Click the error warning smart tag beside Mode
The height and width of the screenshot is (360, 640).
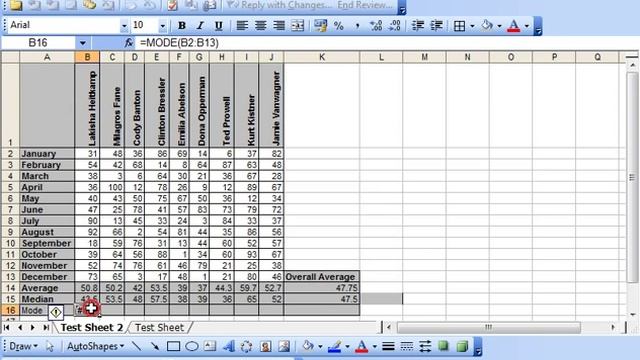coord(56,313)
